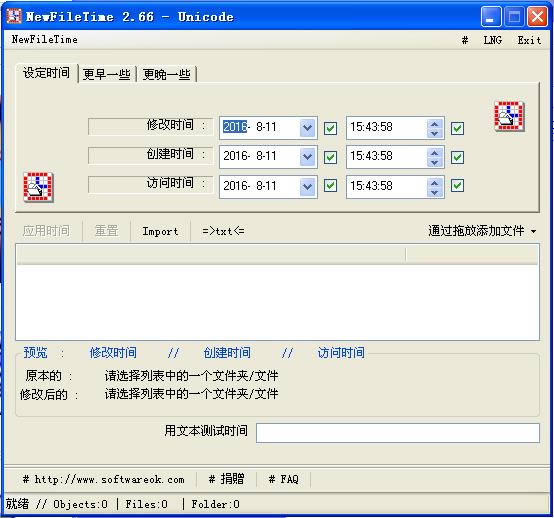554x518 pixels.
Task: Click the file list second column header
Action: coord(472,254)
